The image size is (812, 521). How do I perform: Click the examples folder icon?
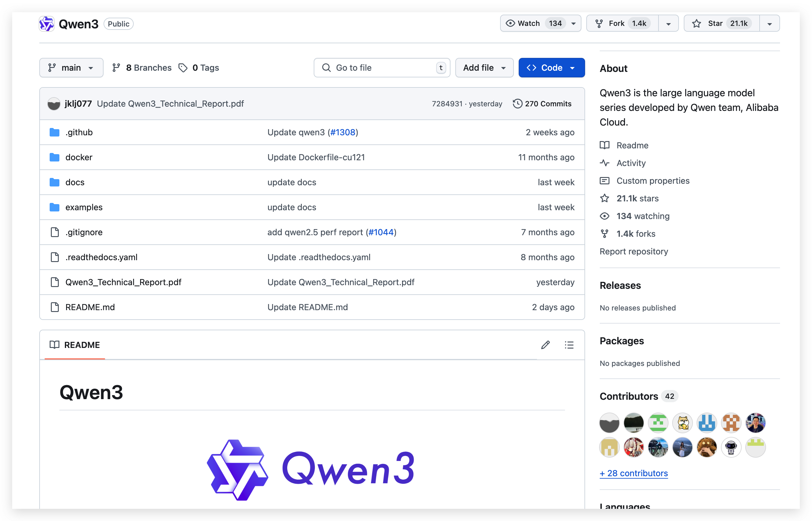click(x=55, y=207)
